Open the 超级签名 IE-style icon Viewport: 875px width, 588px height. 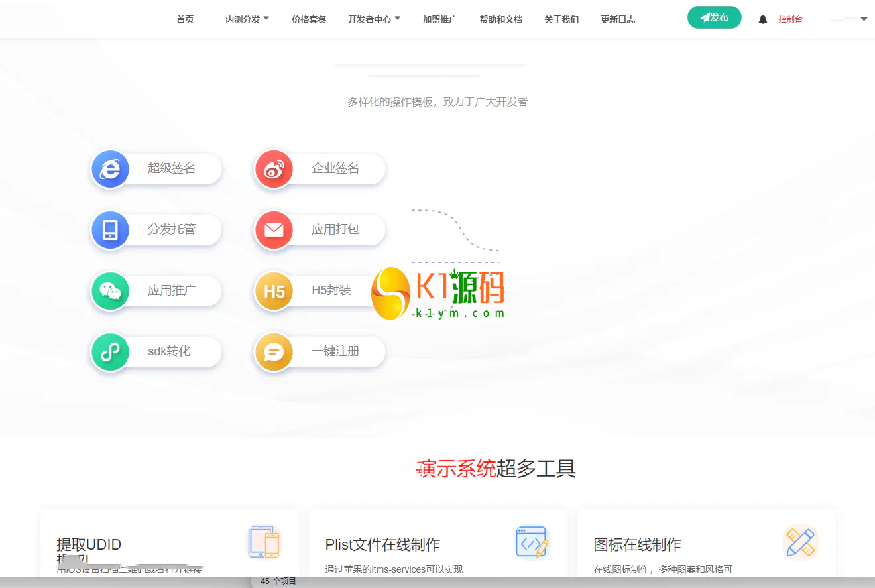pyautogui.click(x=110, y=169)
